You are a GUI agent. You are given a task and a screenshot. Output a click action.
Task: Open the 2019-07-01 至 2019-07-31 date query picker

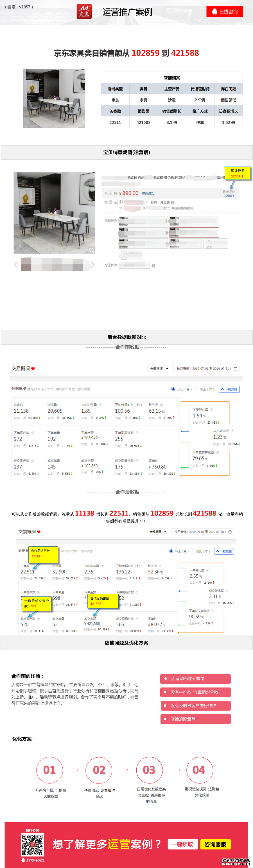[x=207, y=369]
